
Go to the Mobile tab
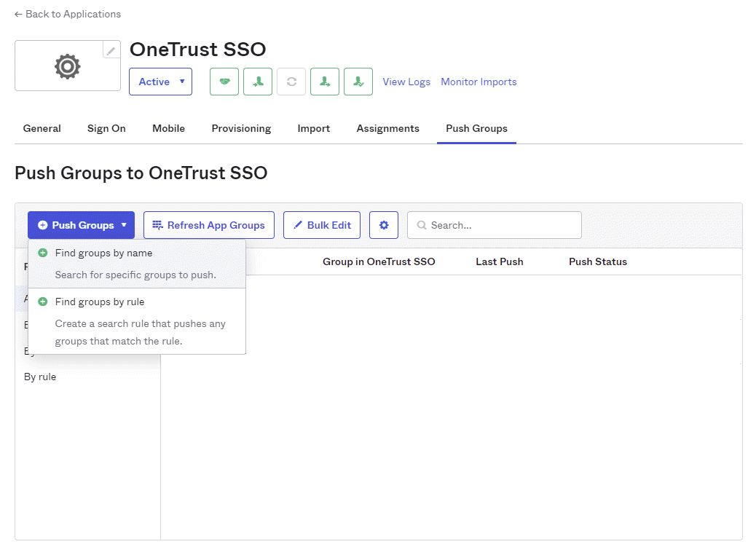(x=169, y=128)
